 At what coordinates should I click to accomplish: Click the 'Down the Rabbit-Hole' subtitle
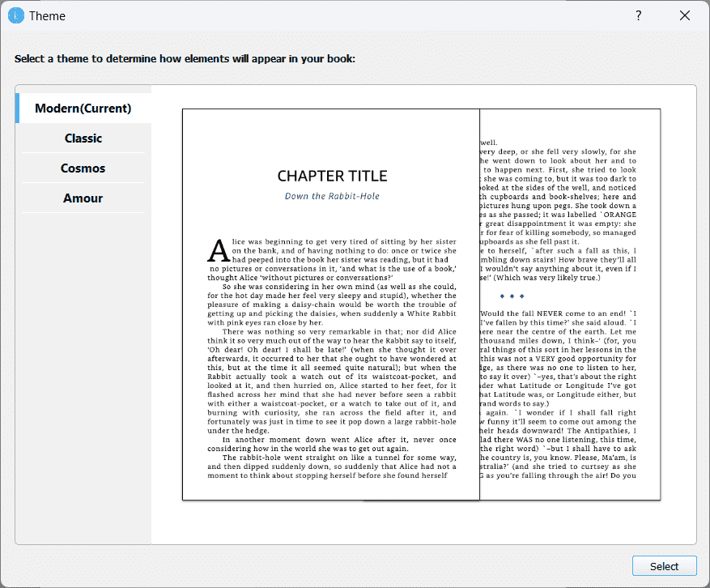click(x=332, y=196)
